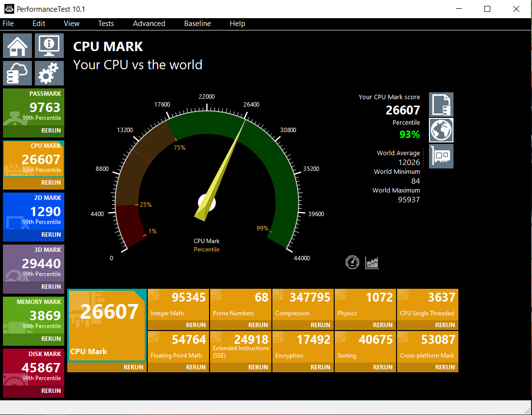
Task: Click the Home icon in sidebar
Action: point(18,46)
